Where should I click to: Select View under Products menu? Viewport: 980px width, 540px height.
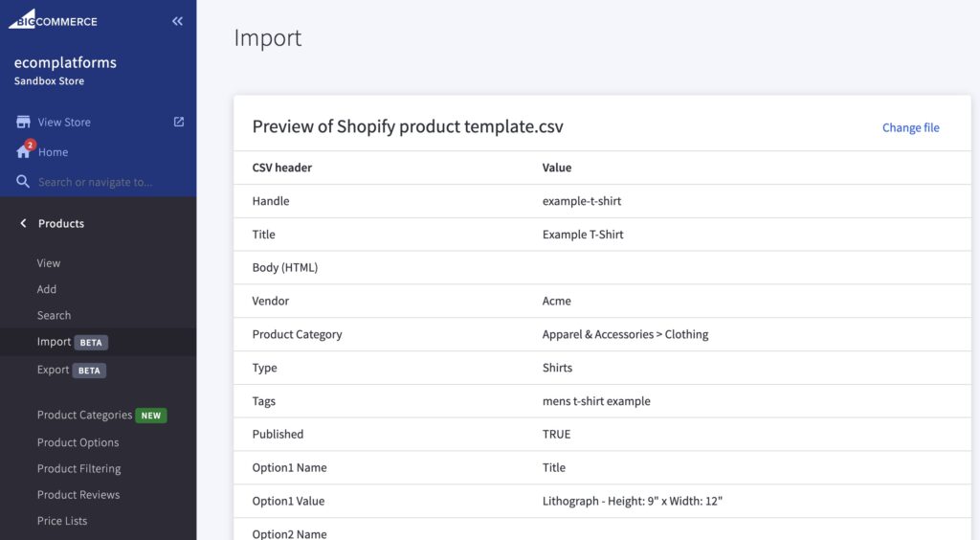point(49,263)
